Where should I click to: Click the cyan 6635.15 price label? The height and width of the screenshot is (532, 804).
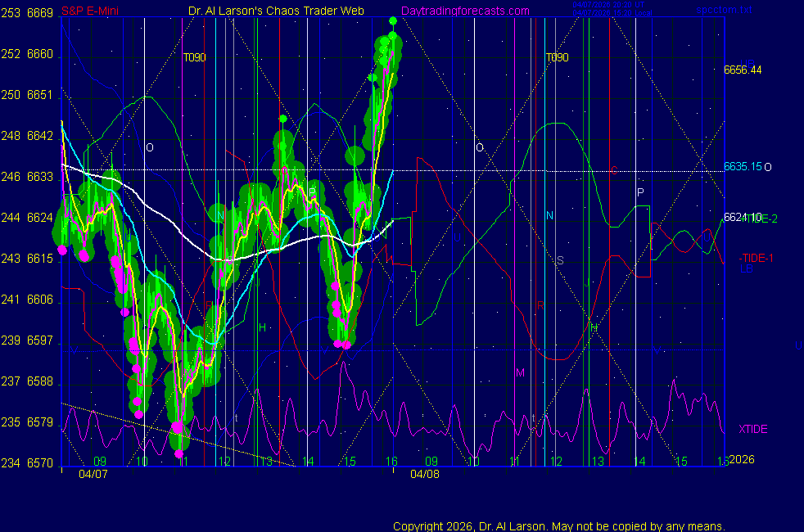[743, 166]
